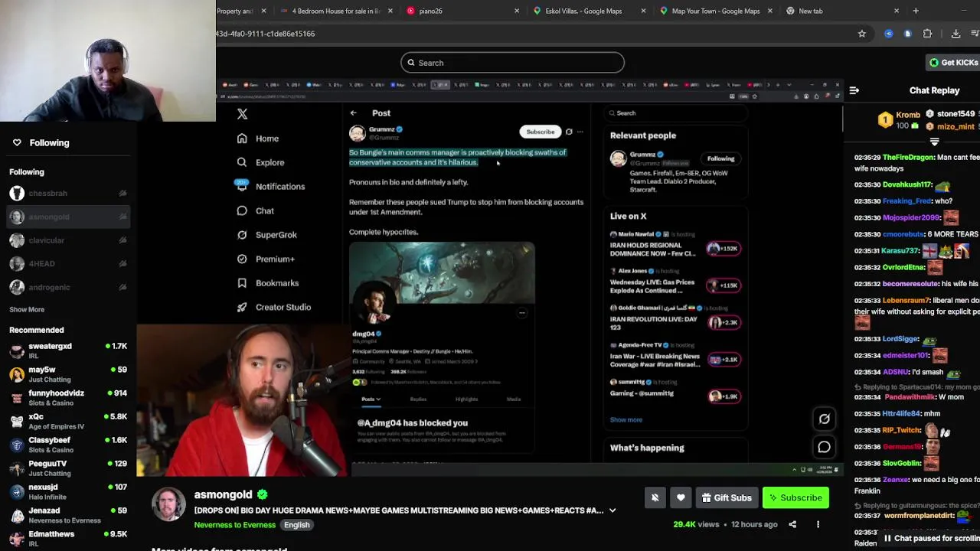Expand chat leaderboard with down arrow

click(x=934, y=142)
